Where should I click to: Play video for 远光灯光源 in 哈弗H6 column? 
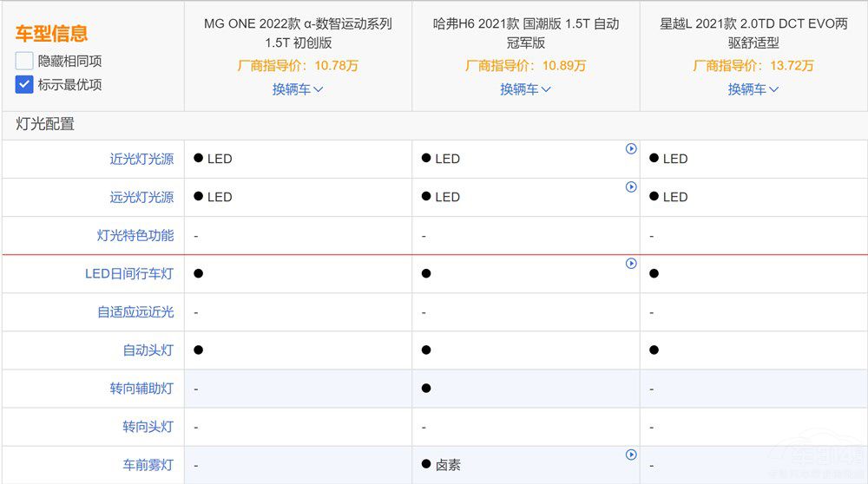tap(631, 187)
